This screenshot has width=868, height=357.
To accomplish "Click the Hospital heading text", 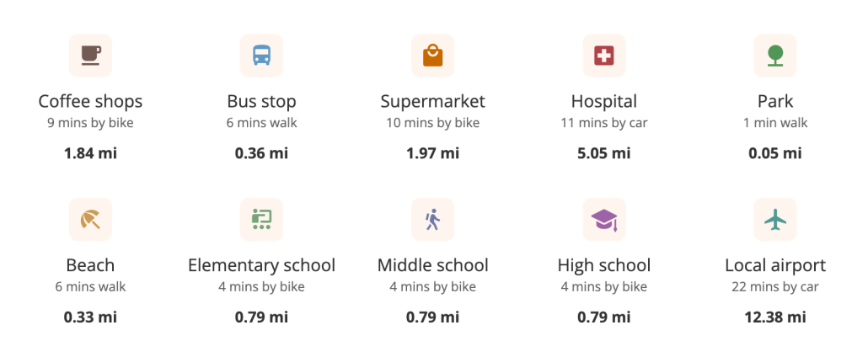I will (604, 101).
